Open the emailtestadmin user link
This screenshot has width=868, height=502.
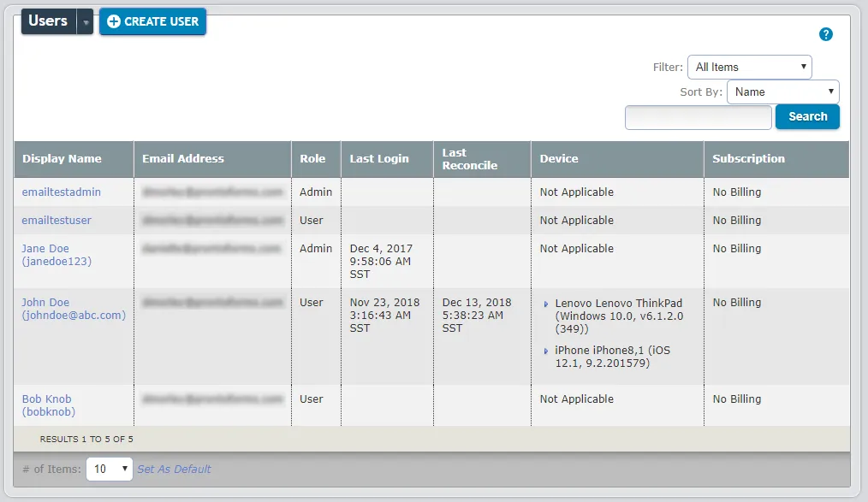(x=62, y=192)
